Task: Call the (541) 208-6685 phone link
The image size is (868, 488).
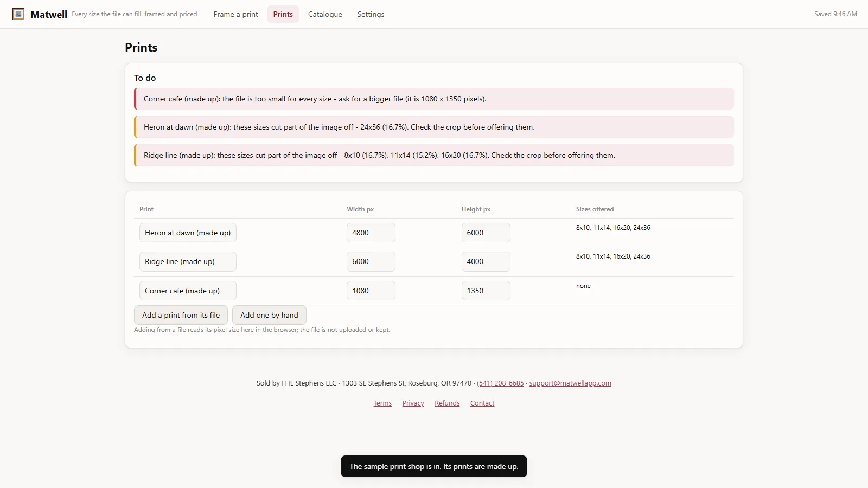Action: pyautogui.click(x=500, y=383)
